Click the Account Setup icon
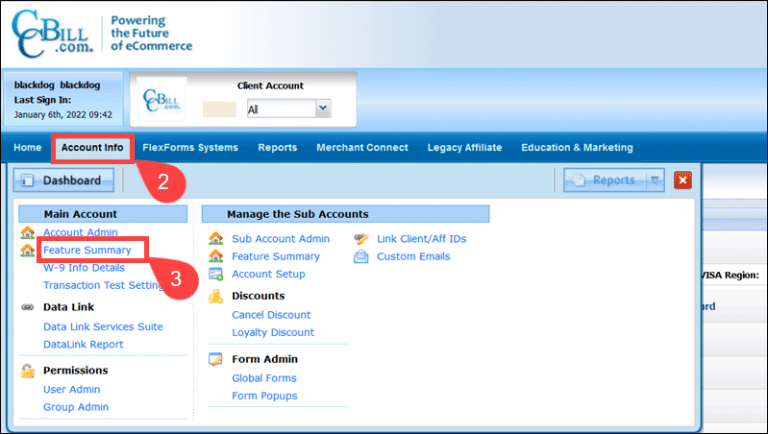Viewport: 768px width, 434px height. coord(215,274)
